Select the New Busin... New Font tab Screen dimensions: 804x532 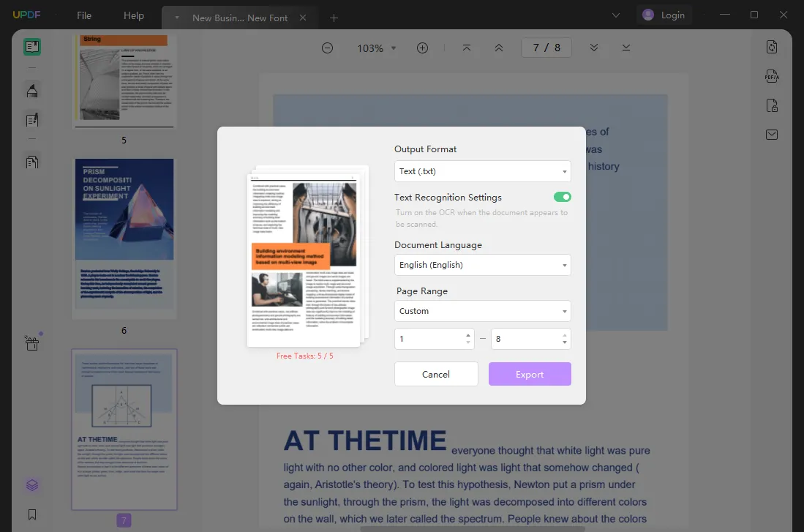pos(240,18)
